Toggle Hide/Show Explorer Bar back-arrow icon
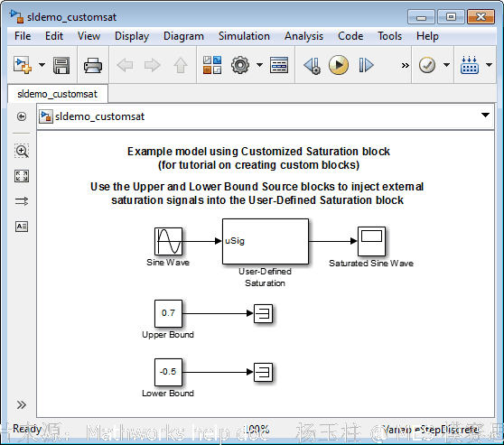Screen dimensions: 504x445 click(22, 116)
